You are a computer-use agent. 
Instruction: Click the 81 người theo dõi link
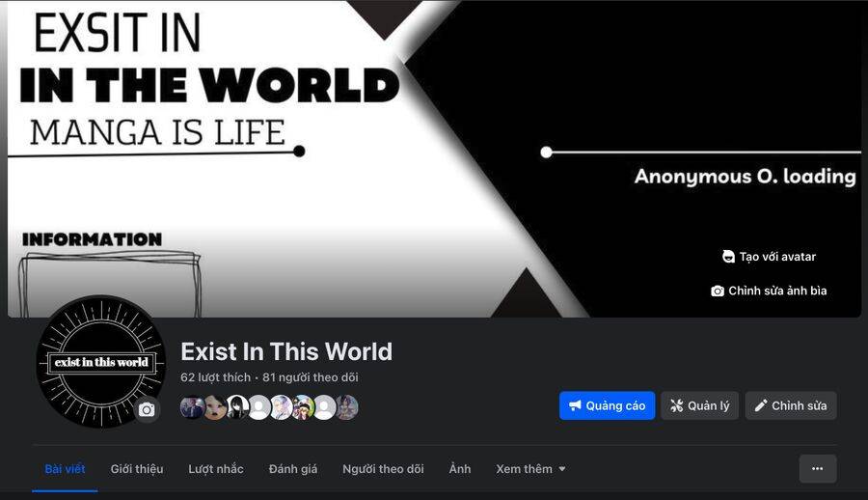point(310,377)
